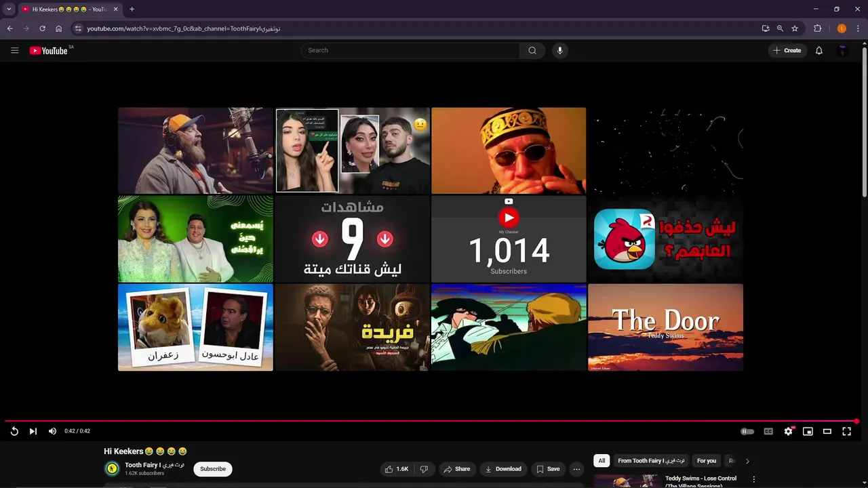Open the bearded singer microphone thumbnail

coord(195,150)
